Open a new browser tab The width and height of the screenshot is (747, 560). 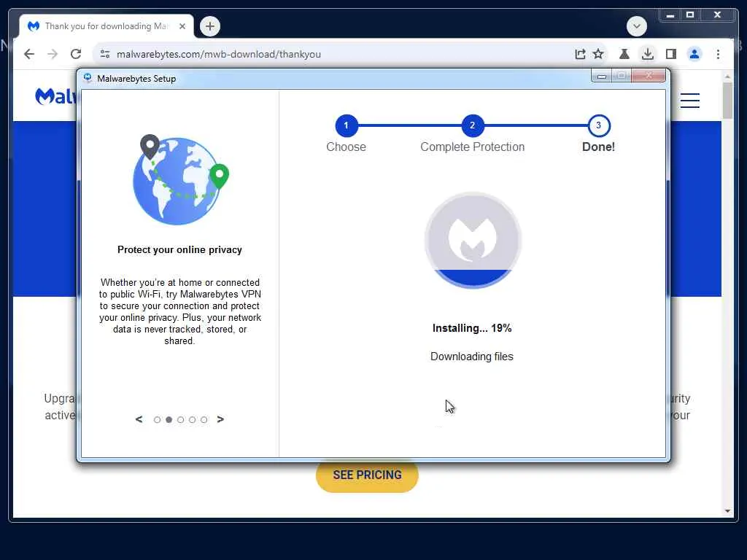pos(210,26)
